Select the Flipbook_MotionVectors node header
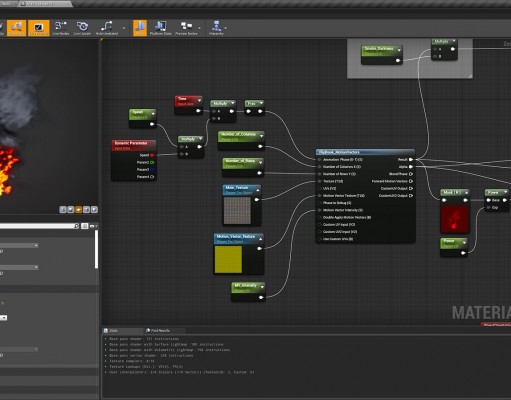The image size is (511, 400). (x=365, y=152)
